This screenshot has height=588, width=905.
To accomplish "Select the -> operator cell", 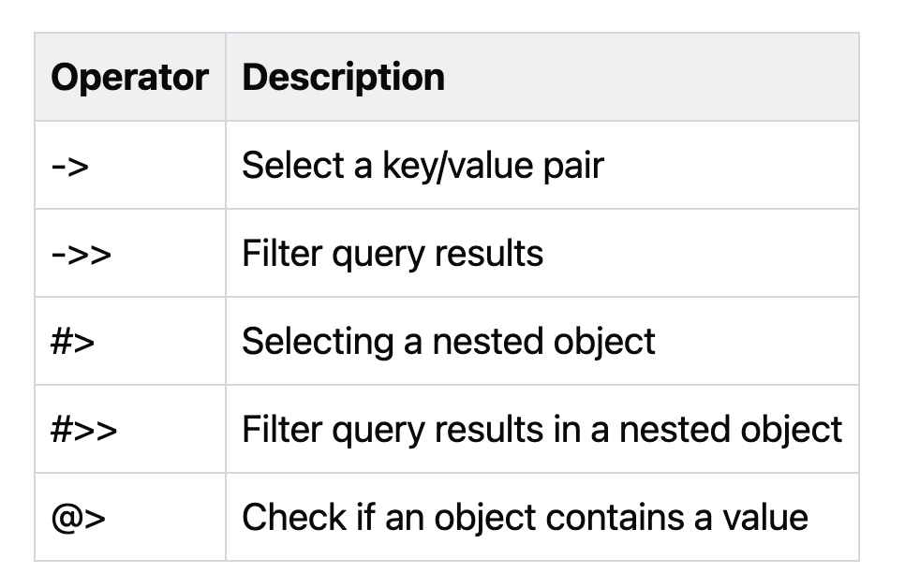I will coord(70,166).
